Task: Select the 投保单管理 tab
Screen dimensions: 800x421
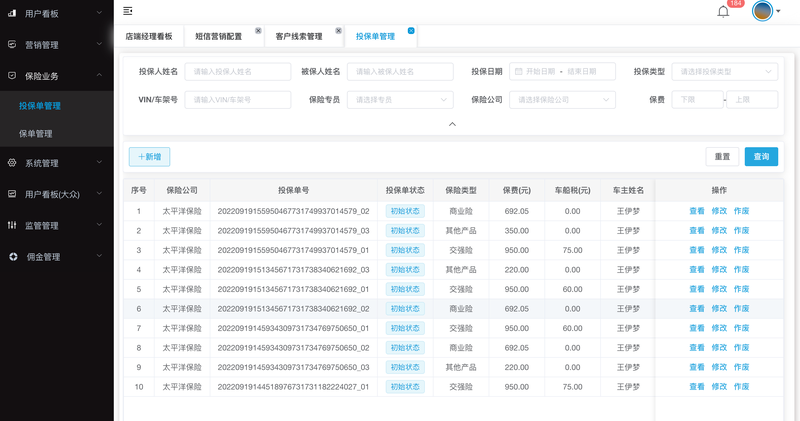Action: point(376,36)
